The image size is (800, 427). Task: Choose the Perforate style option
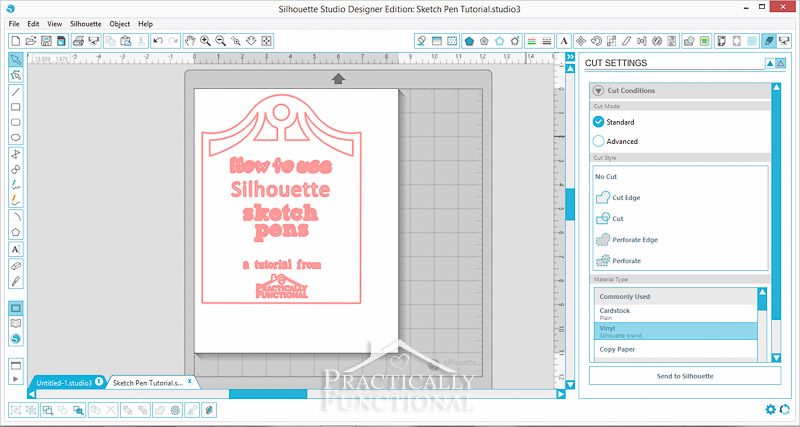click(x=618, y=261)
